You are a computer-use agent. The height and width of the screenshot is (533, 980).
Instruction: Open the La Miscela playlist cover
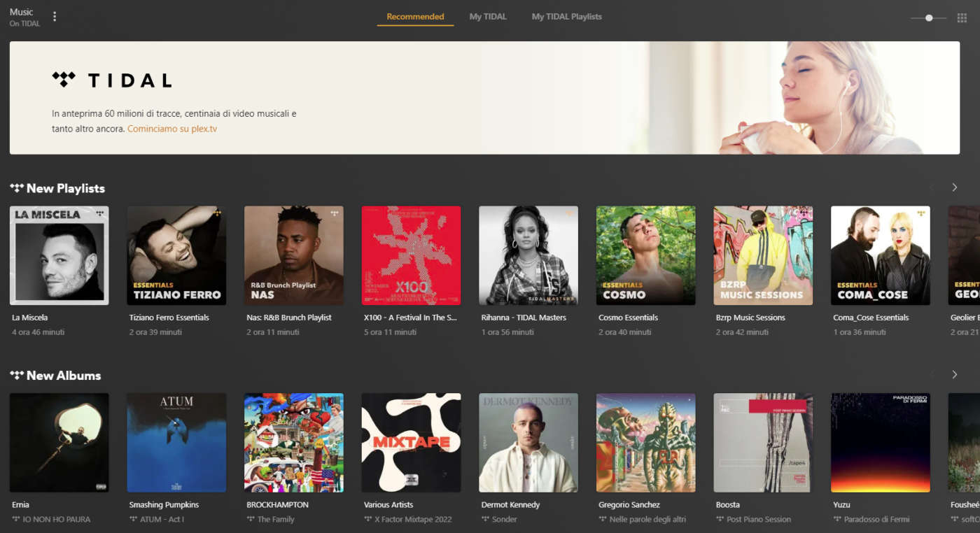click(59, 255)
